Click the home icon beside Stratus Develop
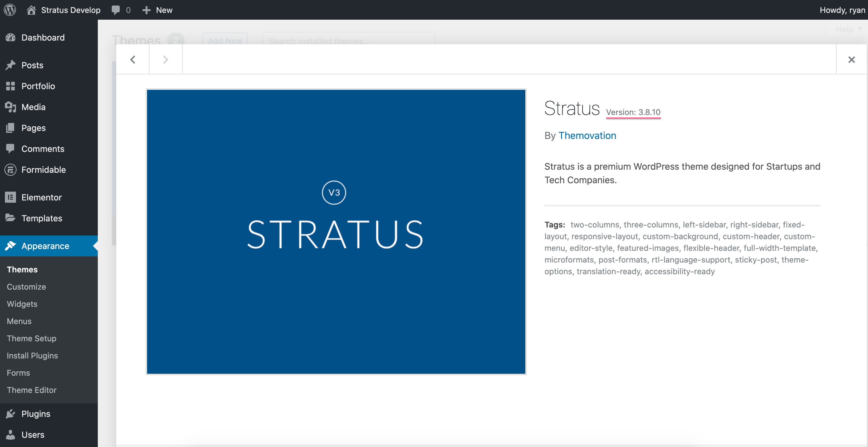The height and width of the screenshot is (447, 868). coord(31,10)
